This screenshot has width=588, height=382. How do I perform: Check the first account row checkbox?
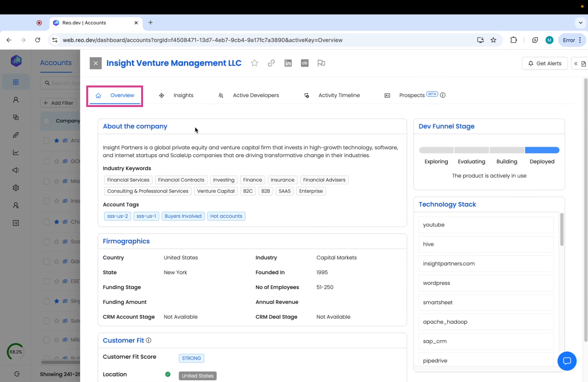click(x=46, y=141)
